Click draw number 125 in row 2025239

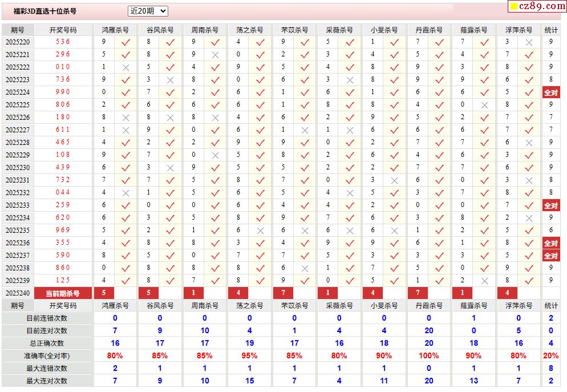point(63,280)
